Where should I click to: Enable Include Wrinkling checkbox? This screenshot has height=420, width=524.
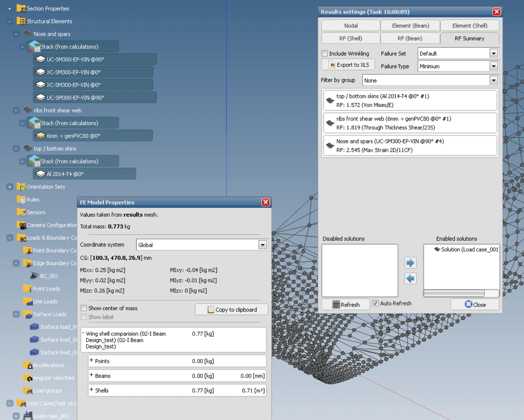click(324, 53)
